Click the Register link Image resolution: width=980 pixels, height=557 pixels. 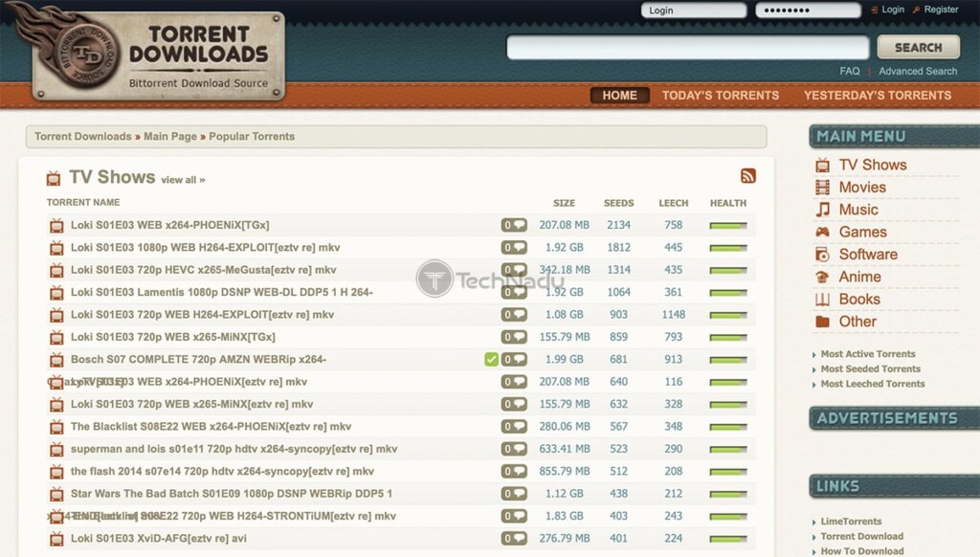tap(941, 10)
